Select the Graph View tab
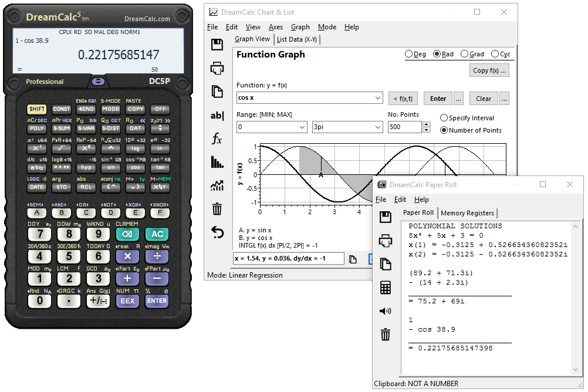Image resolution: width=588 pixels, height=392 pixels. click(x=252, y=39)
